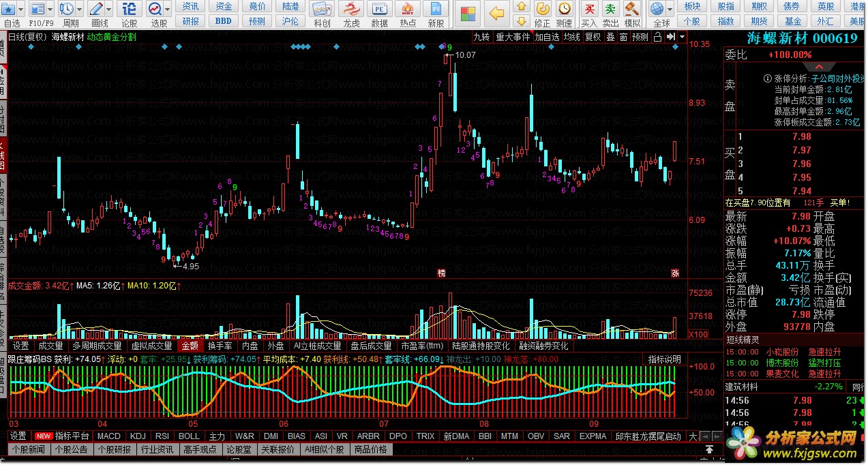
Task: Click 加自选 to add to watchlist
Action: (x=547, y=37)
